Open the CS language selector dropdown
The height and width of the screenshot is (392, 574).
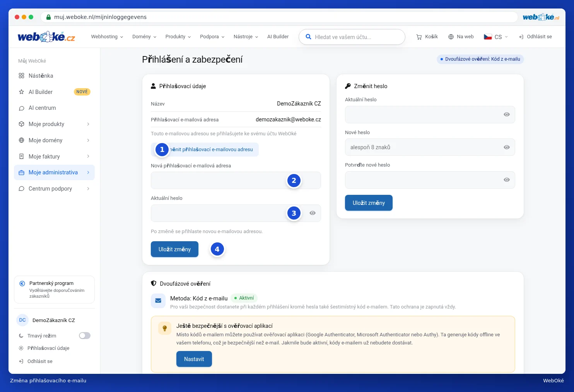496,37
